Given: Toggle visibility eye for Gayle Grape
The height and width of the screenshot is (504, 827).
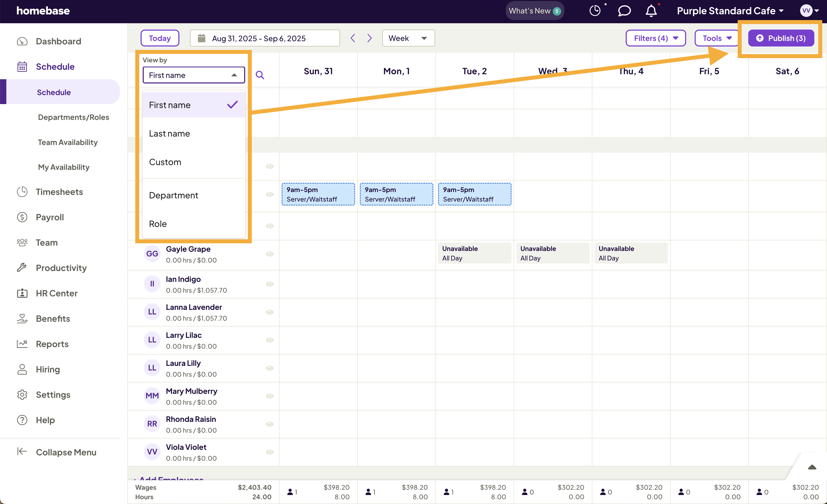Looking at the screenshot, I should point(270,254).
